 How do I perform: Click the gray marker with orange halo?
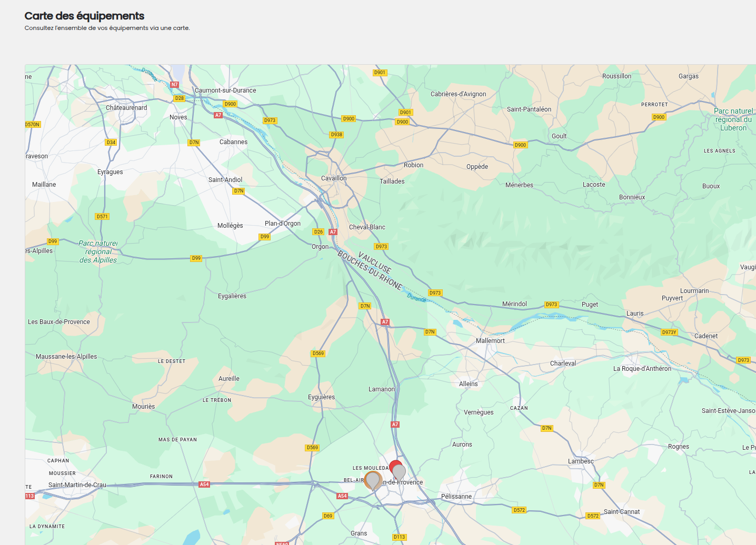pyautogui.click(x=373, y=480)
